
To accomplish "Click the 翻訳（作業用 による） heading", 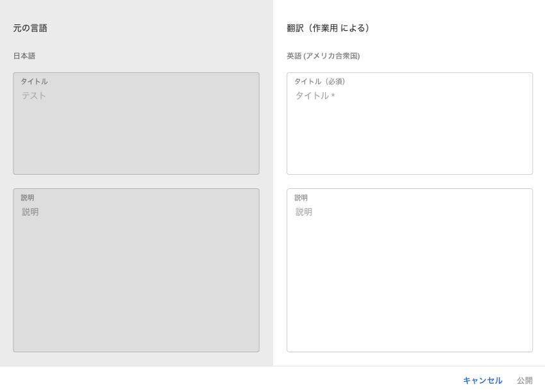I will click(330, 28).
